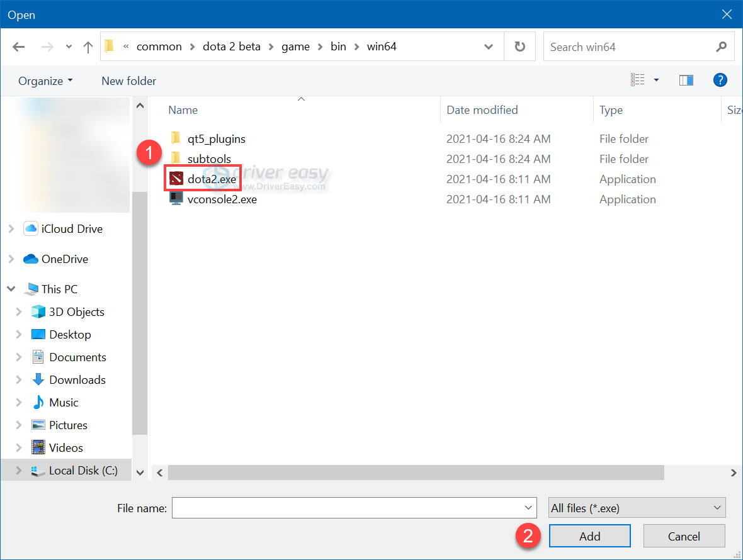The image size is (743, 560).
Task: Refresh the win64 folder view
Action: [x=520, y=47]
